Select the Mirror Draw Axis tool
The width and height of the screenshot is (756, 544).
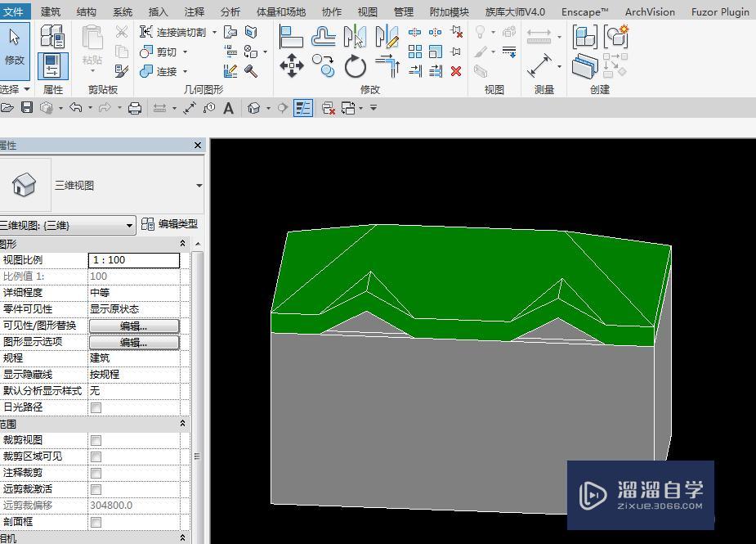click(387, 37)
